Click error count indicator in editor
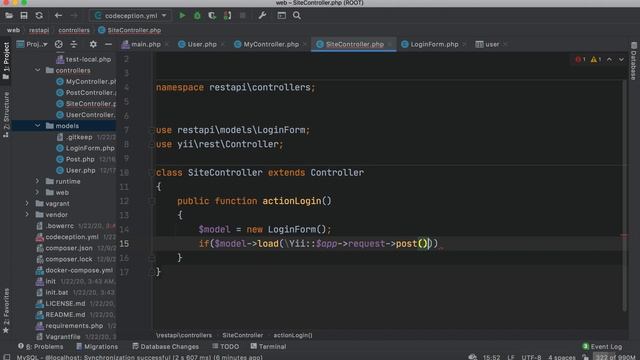 pos(580,59)
